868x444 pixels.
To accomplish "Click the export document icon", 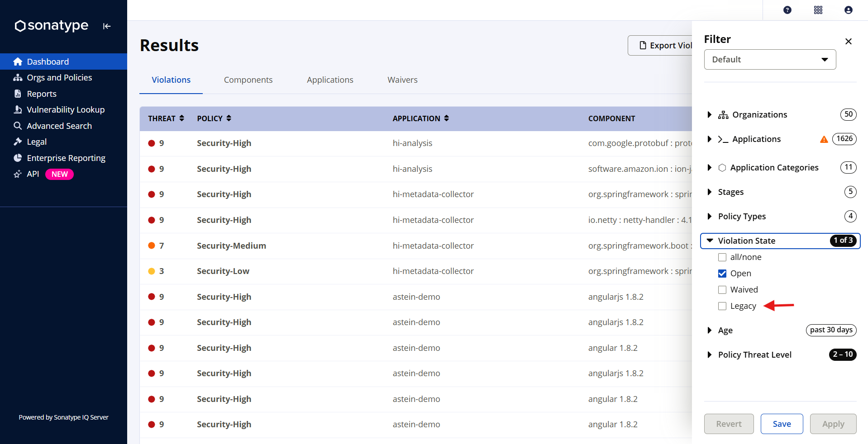I will [643, 45].
